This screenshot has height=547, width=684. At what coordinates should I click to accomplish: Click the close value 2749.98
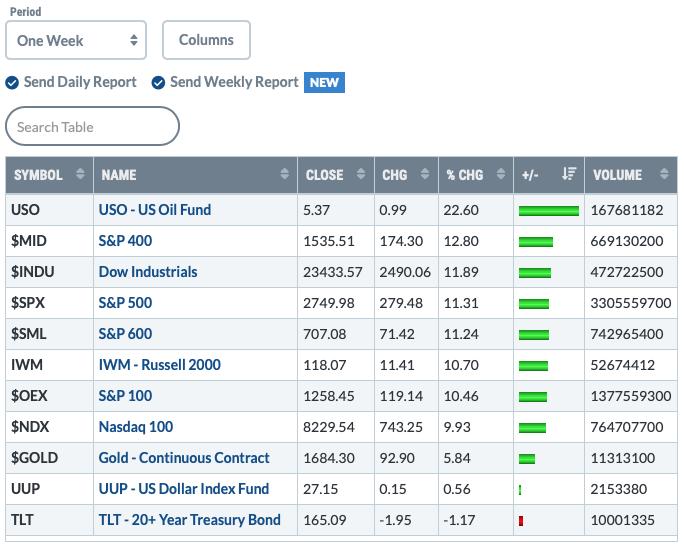pyautogui.click(x=328, y=303)
